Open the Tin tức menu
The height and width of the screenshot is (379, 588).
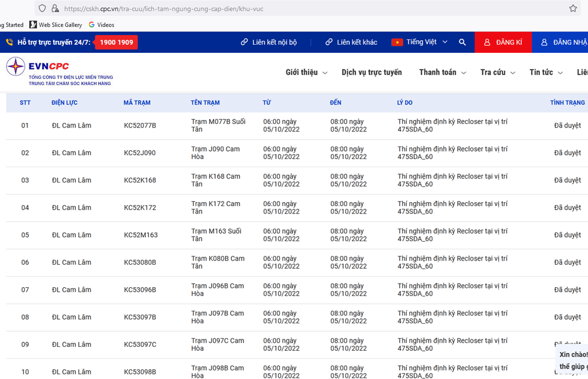click(x=546, y=72)
